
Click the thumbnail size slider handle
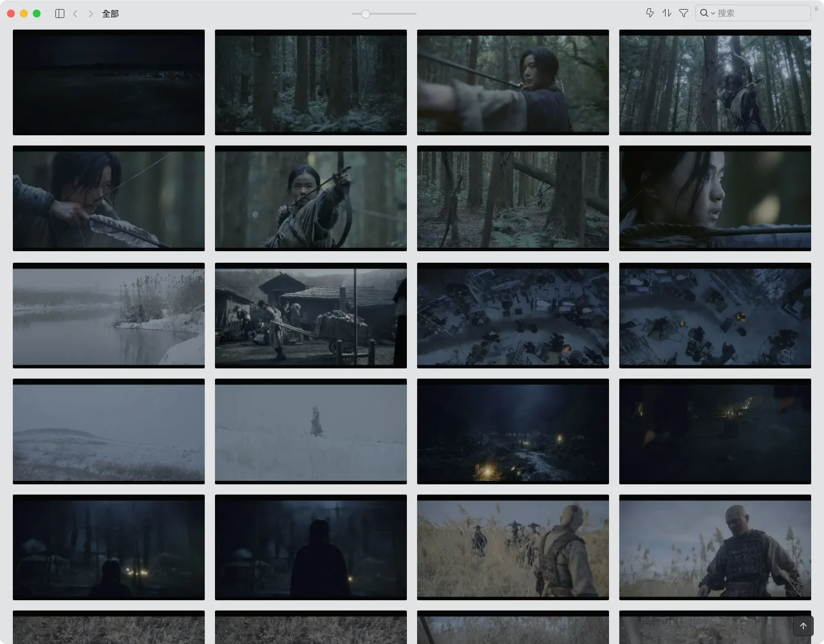[365, 14]
